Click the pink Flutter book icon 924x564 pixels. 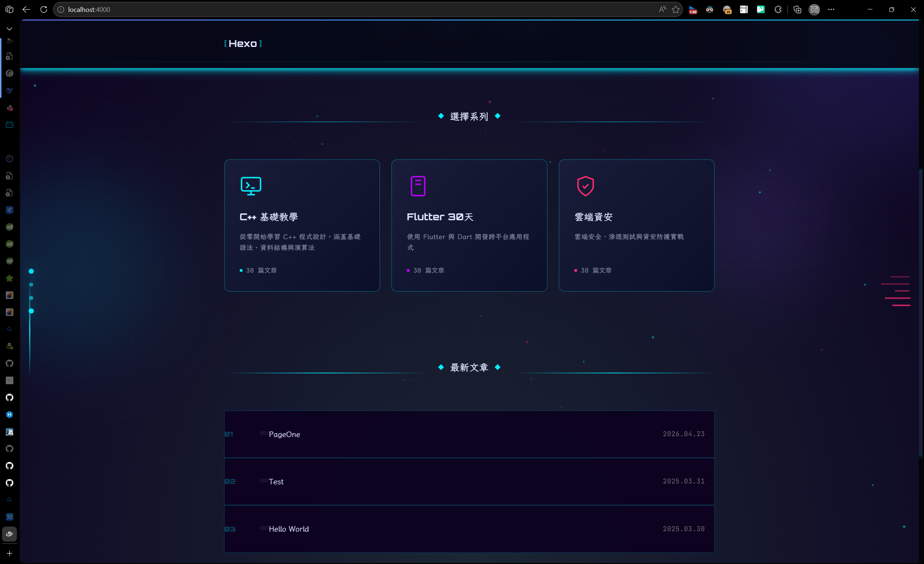pos(418,186)
